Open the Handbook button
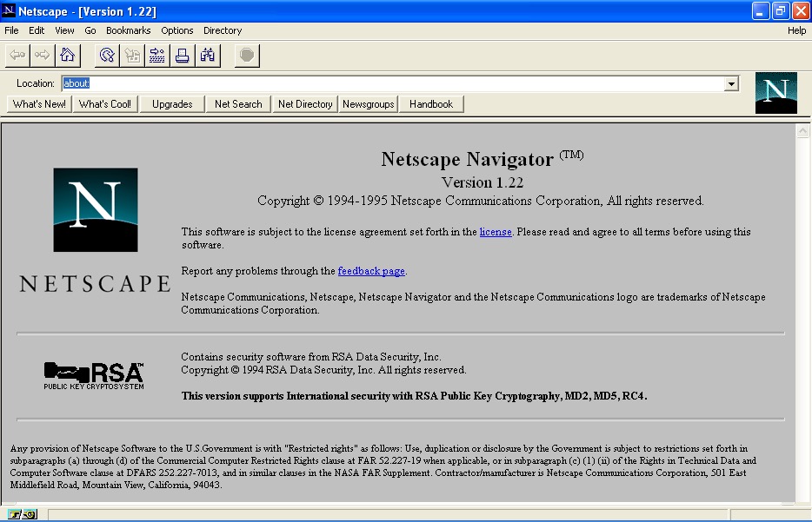 (x=431, y=104)
